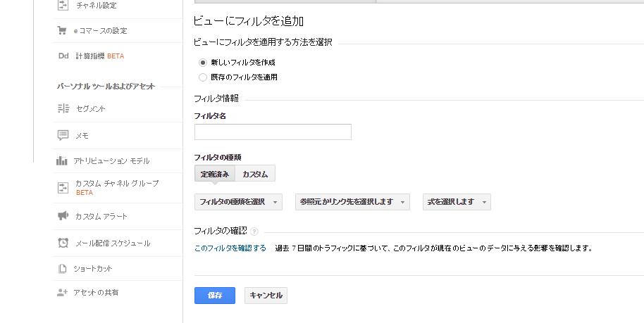Click the メモ annotation speech bubble icon
The height and width of the screenshot is (323, 644).
click(63, 135)
